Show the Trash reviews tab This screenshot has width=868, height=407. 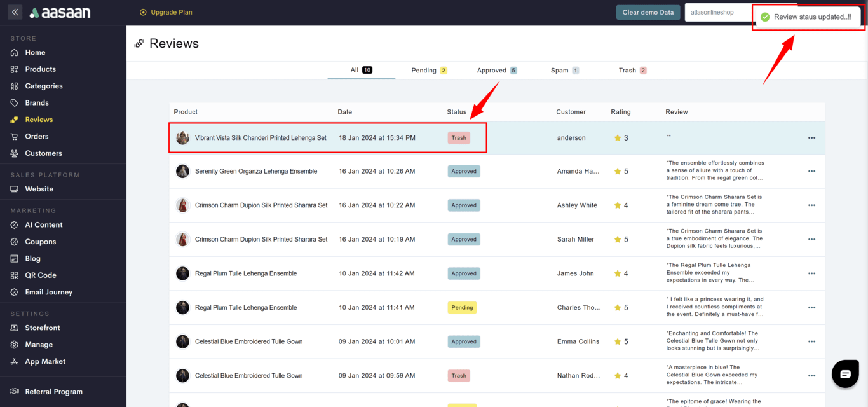click(x=632, y=71)
